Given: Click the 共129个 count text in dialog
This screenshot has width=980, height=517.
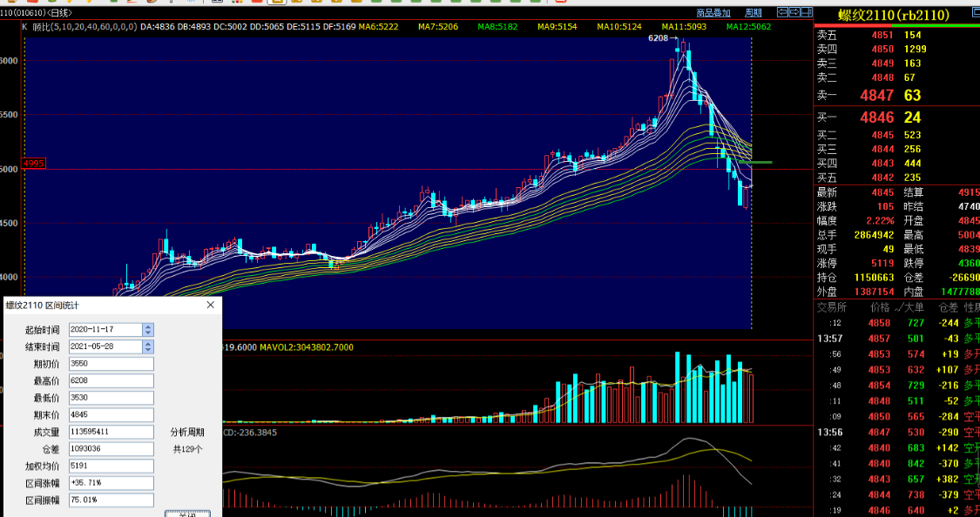Looking at the screenshot, I should (x=187, y=449).
